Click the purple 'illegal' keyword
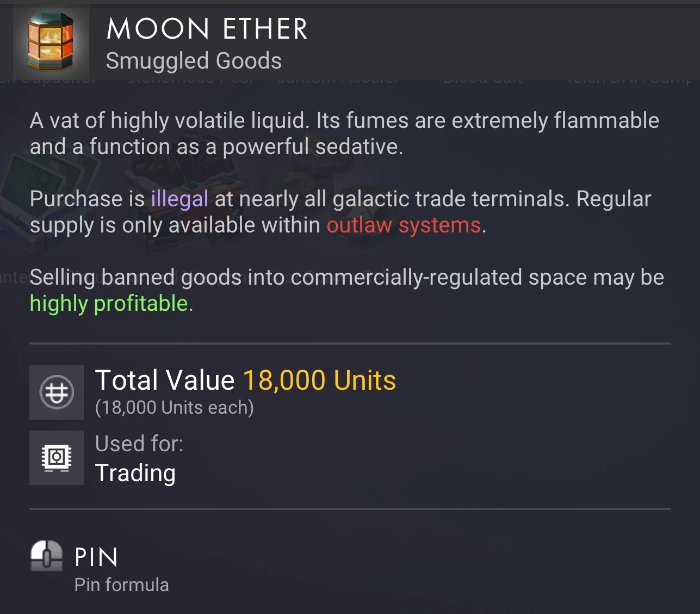 (x=179, y=199)
